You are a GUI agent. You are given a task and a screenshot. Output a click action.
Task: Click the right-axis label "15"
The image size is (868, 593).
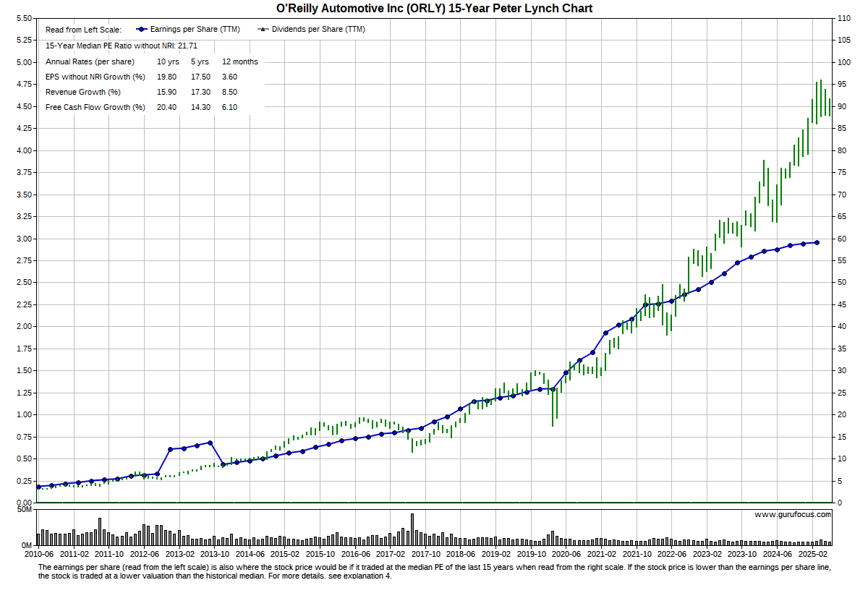(843, 438)
